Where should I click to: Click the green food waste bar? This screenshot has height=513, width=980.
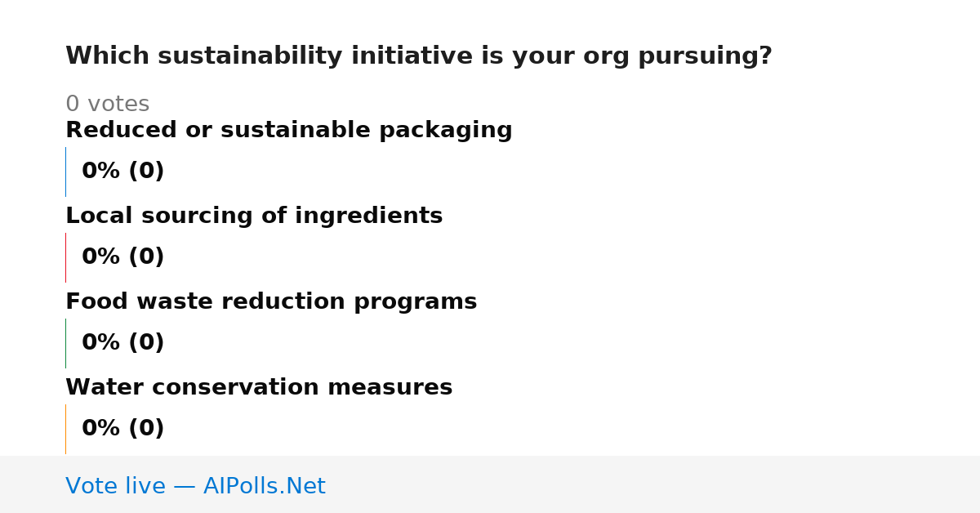point(65,343)
